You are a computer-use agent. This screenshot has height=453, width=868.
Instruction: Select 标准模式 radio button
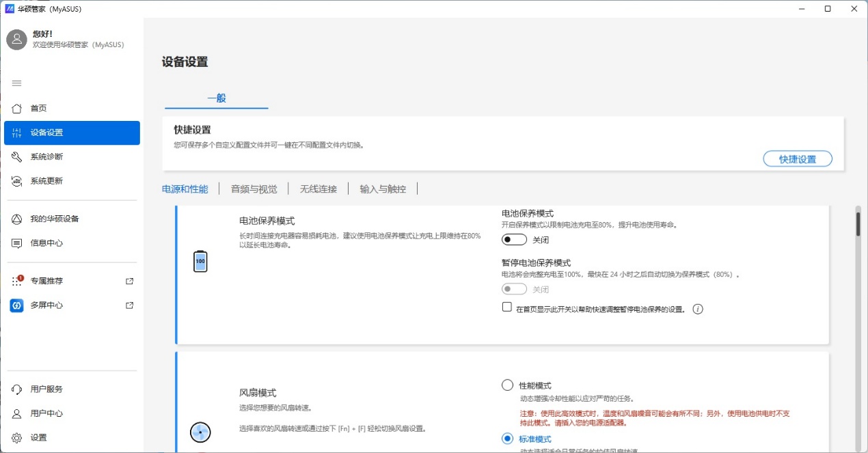[507, 438]
